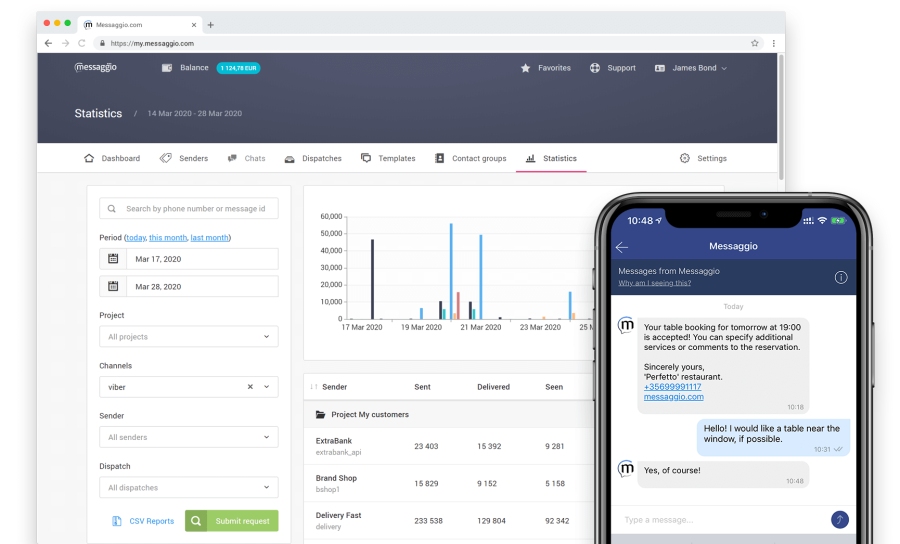Open Favorites from the header
Viewport: 900px width, 544px height.
click(545, 68)
